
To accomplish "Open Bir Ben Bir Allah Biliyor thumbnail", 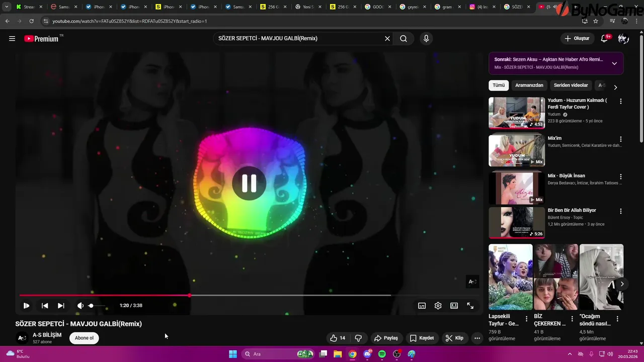I will tap(517, 222).
